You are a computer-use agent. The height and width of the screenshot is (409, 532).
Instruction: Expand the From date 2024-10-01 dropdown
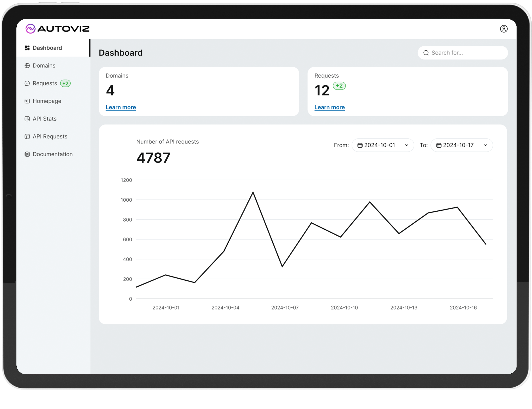[406, 145]
